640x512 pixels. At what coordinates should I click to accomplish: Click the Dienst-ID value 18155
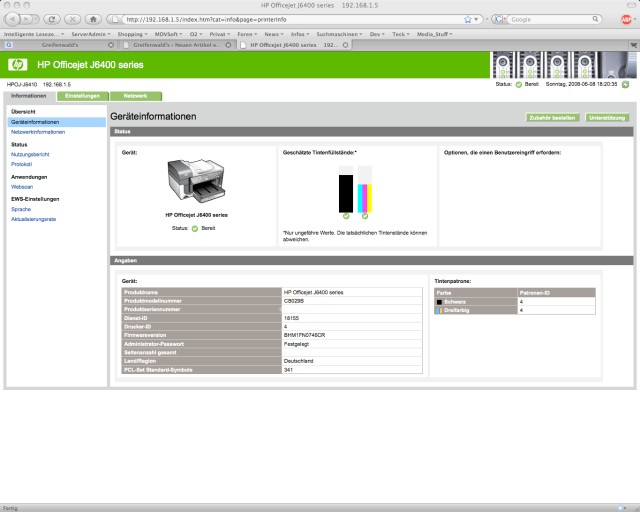point(291,318)
